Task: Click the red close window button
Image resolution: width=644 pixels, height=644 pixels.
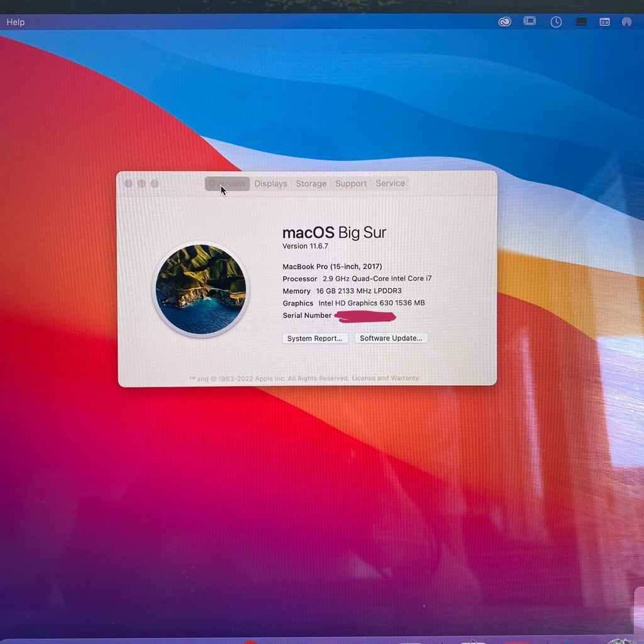Action: (128, 183)
